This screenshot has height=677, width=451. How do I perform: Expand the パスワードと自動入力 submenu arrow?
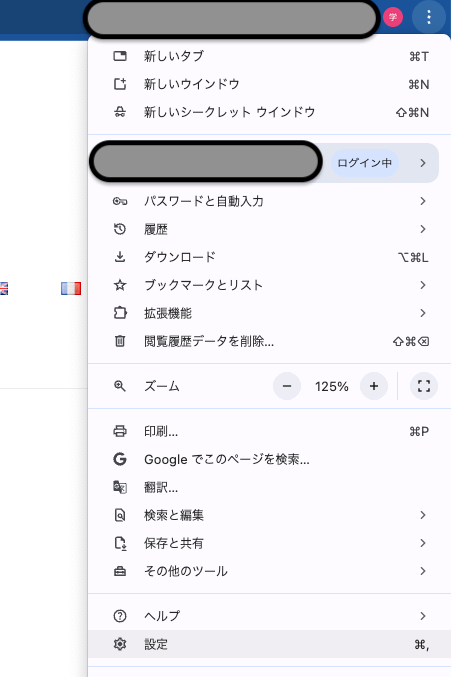click(423, 201)
